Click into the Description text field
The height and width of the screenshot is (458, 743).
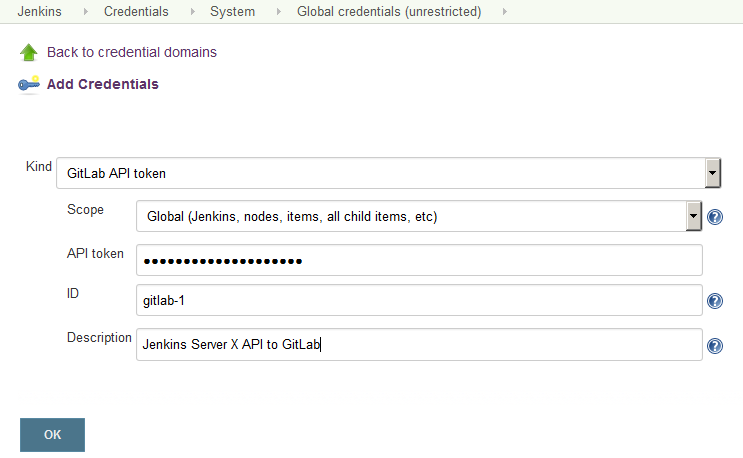pyautogui.click(x=419, y=344)
